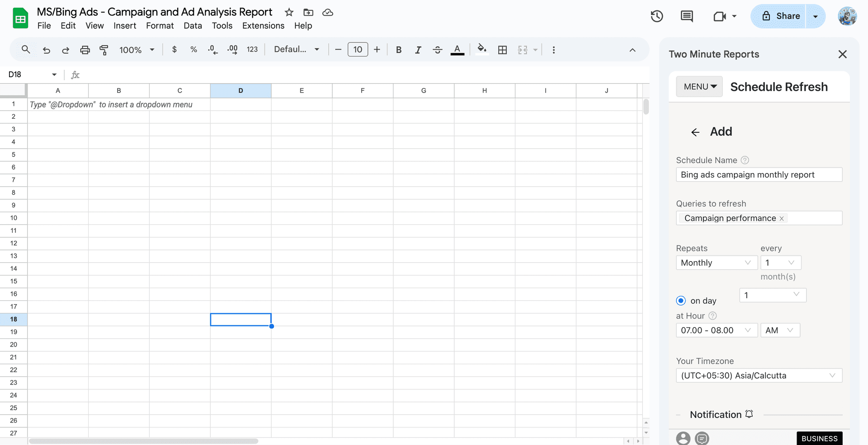Select the borders tool
Viewport: 868px width, 445px height.
502,50
